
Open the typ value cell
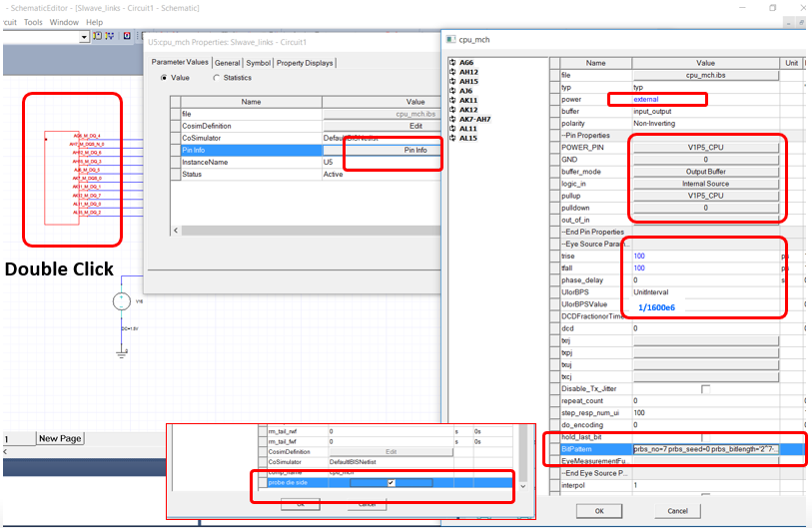(705, 88)
